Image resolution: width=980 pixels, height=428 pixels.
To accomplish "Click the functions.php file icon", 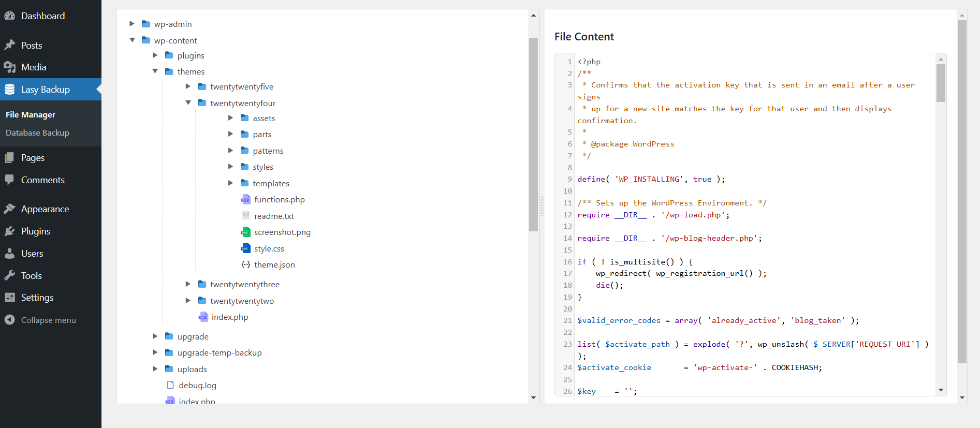I will [x=246, y=199].
